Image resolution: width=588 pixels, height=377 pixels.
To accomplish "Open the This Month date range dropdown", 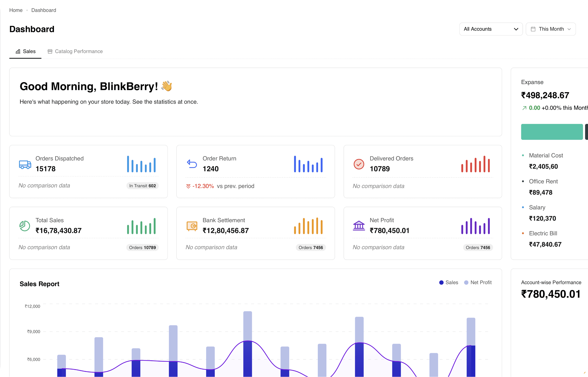I will [x=551, y=29].
